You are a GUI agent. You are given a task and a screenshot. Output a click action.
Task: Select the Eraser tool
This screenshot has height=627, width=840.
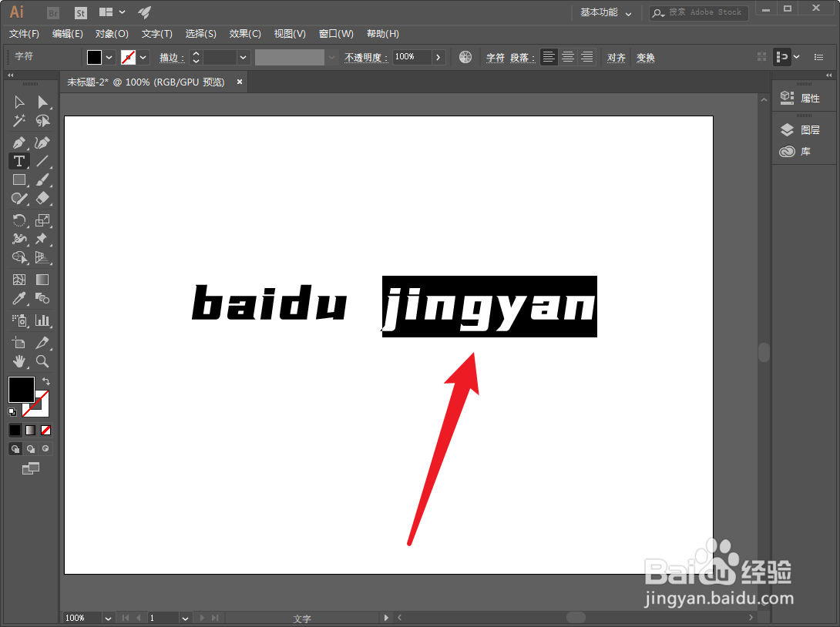(42, 199)
